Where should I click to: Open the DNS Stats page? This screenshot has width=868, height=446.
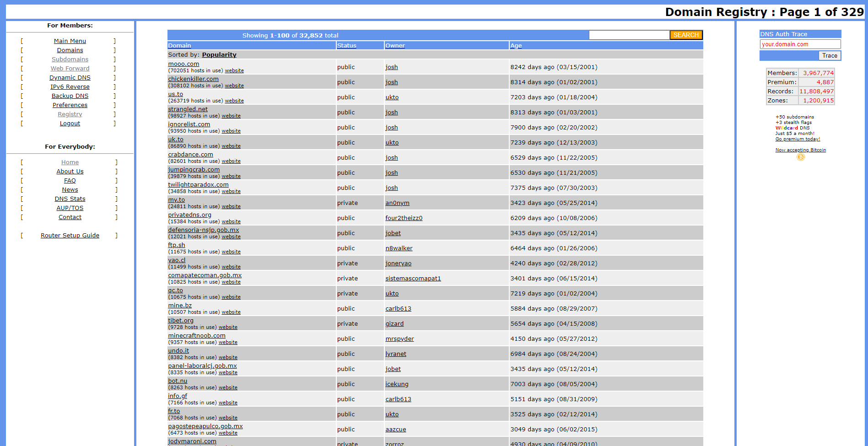[x=70, y=199]
